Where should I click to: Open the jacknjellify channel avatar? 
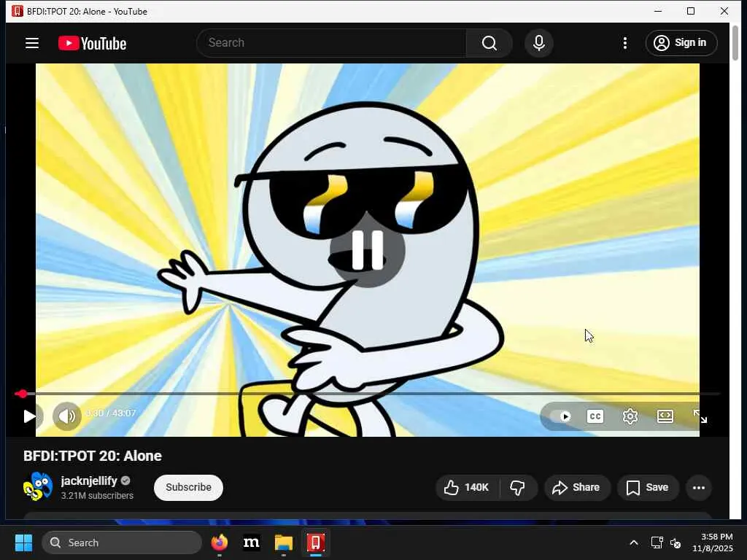point(38,486)
